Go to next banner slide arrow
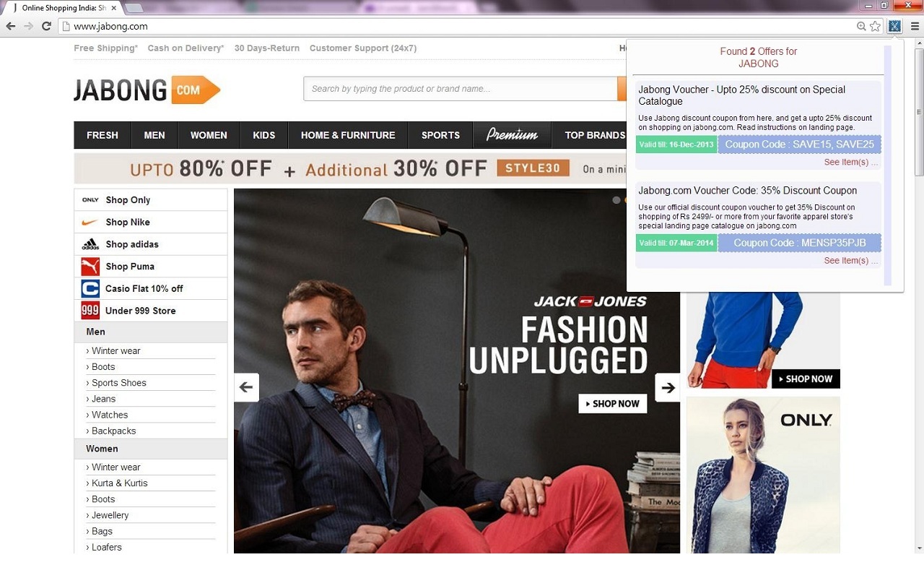This screenshot has width=924, height=578. [668, 387]
